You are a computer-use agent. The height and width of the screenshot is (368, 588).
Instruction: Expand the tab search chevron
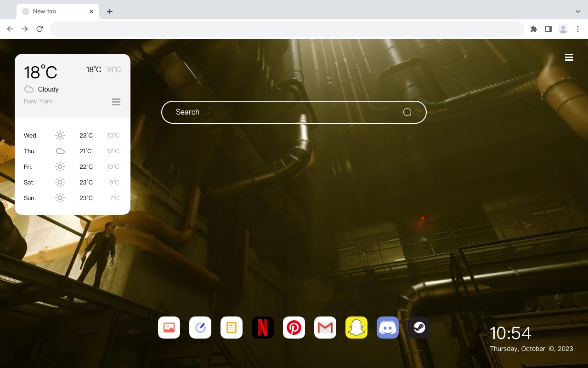coord(578,11)
